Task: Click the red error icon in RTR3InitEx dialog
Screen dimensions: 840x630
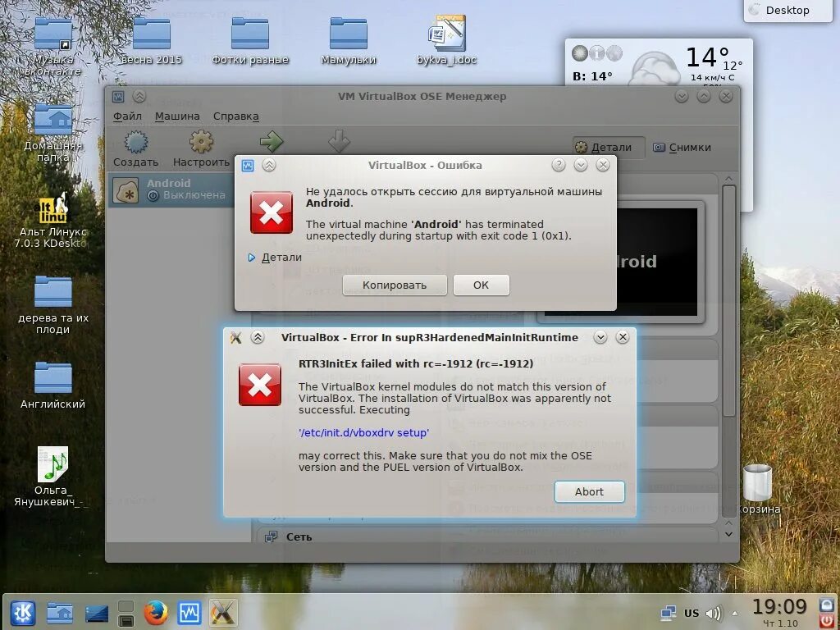Action: 260,385
